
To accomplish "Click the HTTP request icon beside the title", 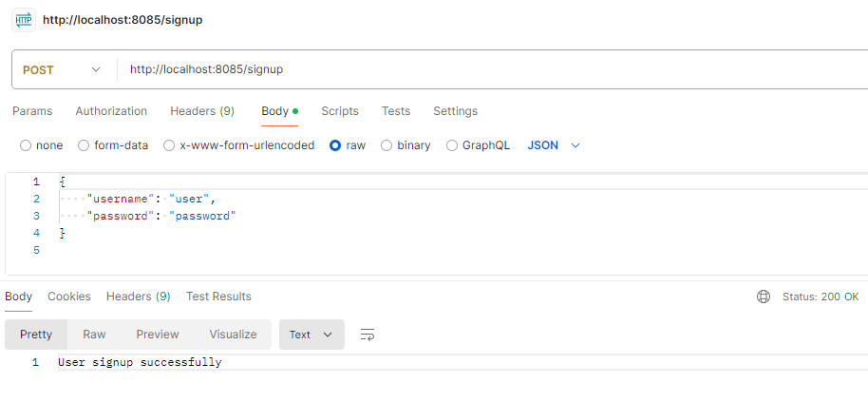I will 23,20.
